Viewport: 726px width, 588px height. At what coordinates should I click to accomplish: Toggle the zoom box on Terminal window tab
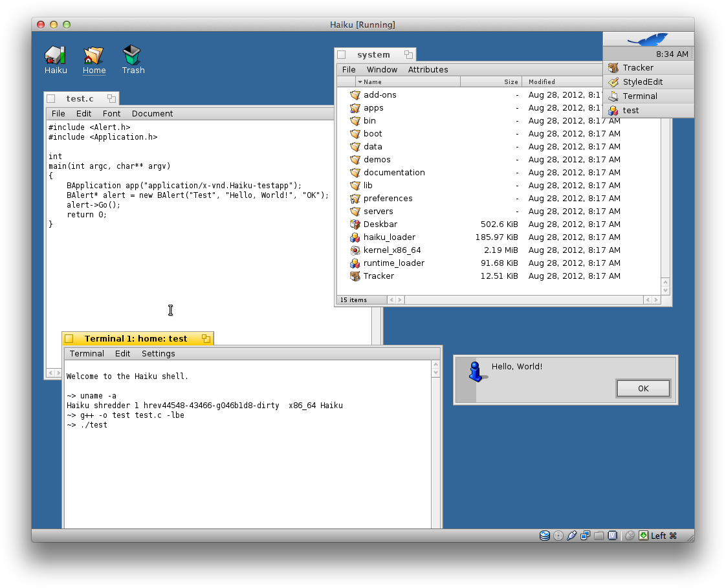206,339
